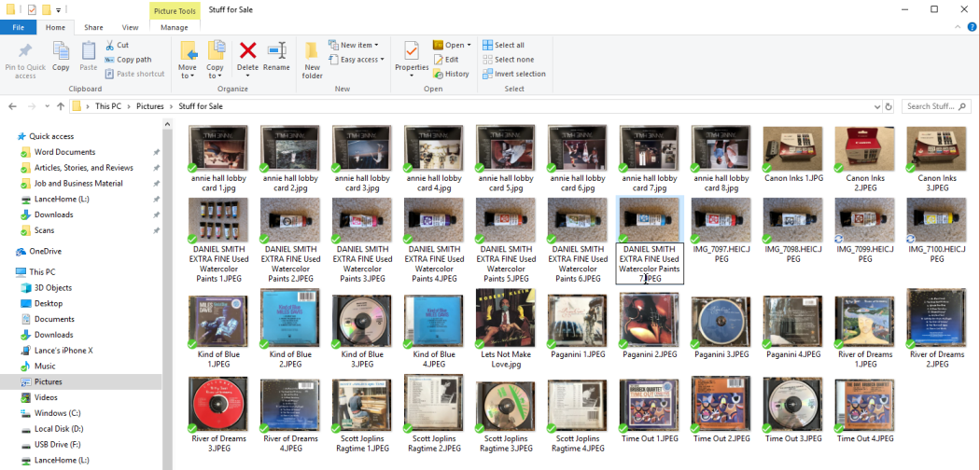The height and width of the screenshot is (470, 980).
Task: Click the Home tab
Action: coord(55,27)
